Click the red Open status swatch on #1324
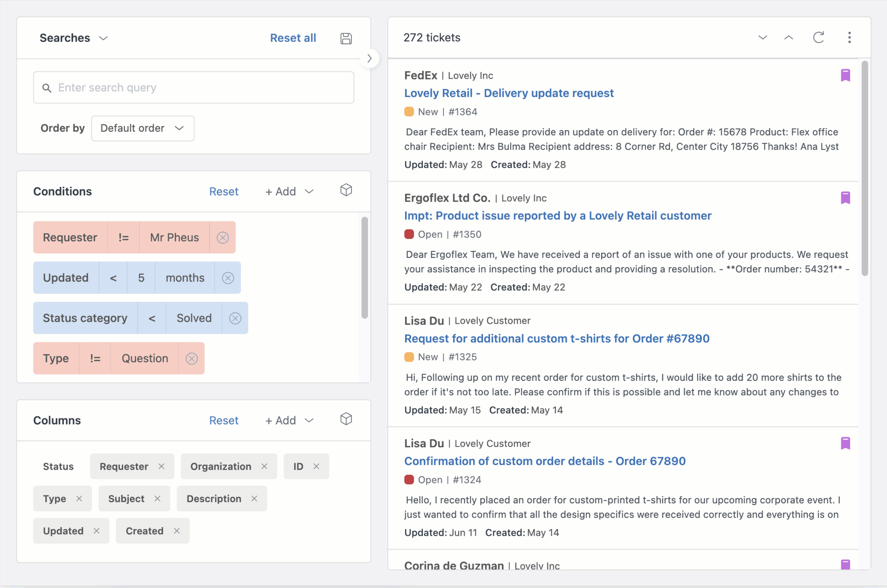The height and width of the screenshot is (588, 887). [408, 480]
